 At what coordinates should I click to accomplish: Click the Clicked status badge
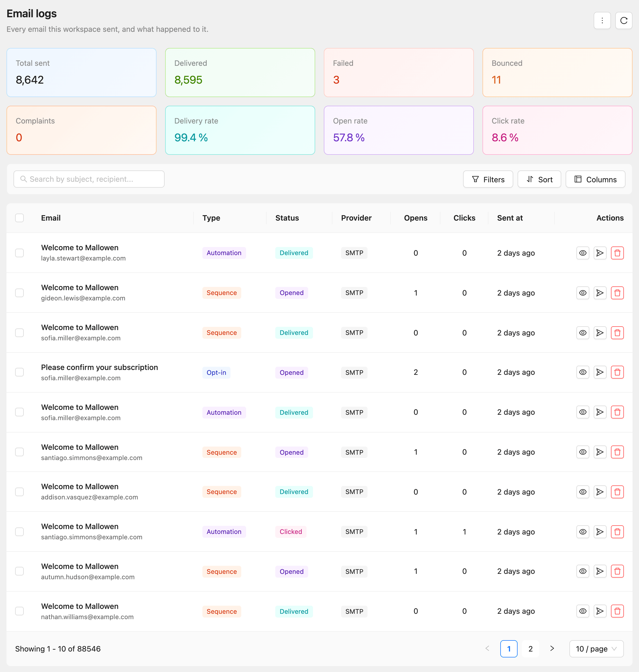[x=291, y=532]
